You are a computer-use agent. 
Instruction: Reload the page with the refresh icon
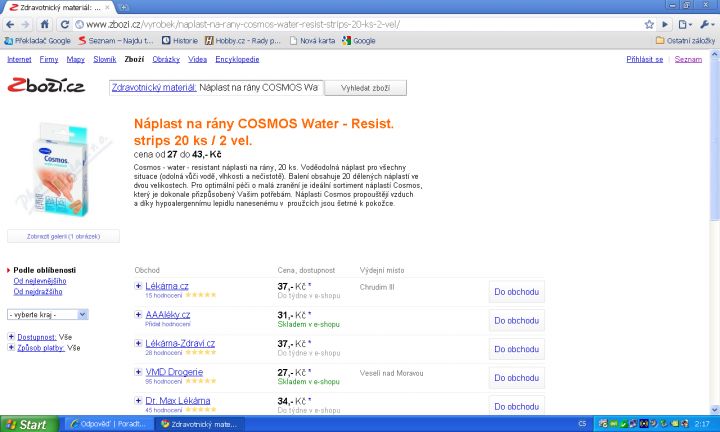(65, 24)
